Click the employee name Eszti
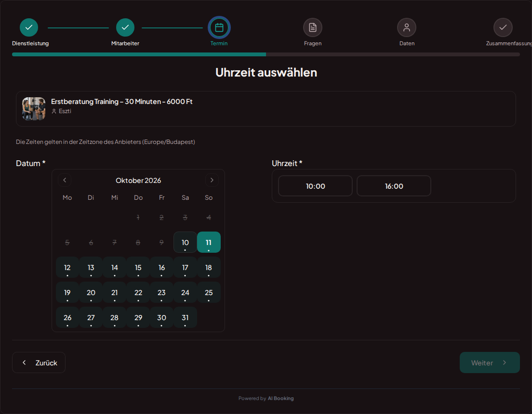 point(65,111)
